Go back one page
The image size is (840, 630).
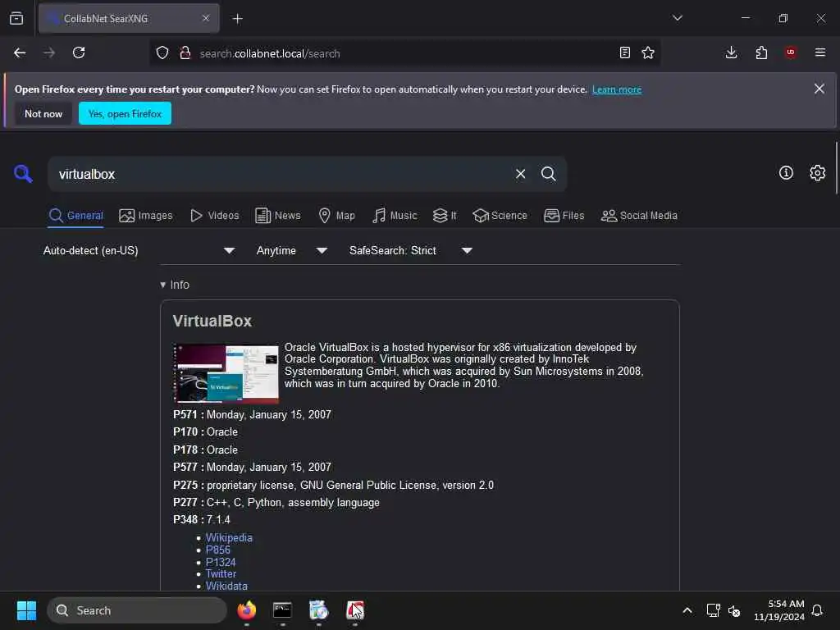click(x=20, y=52)
